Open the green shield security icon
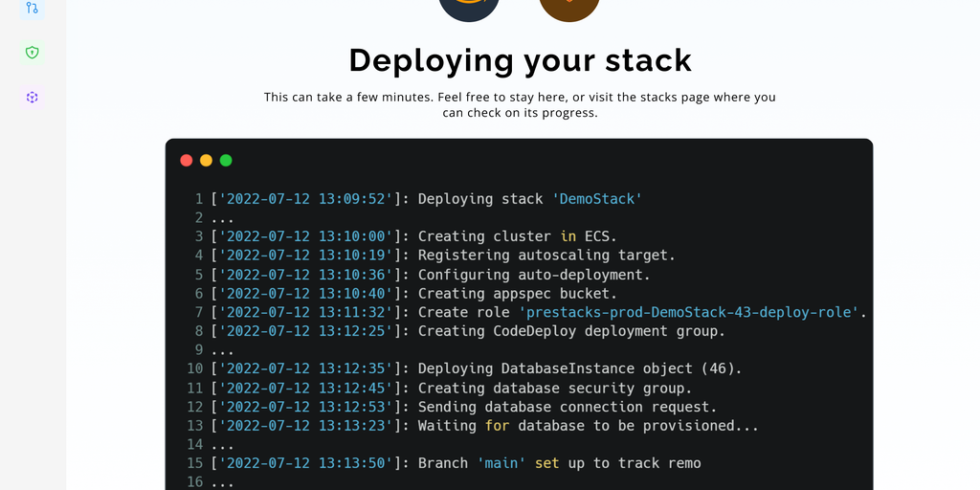The width and height of the screenshot is (980, 490). click(32, 53)
